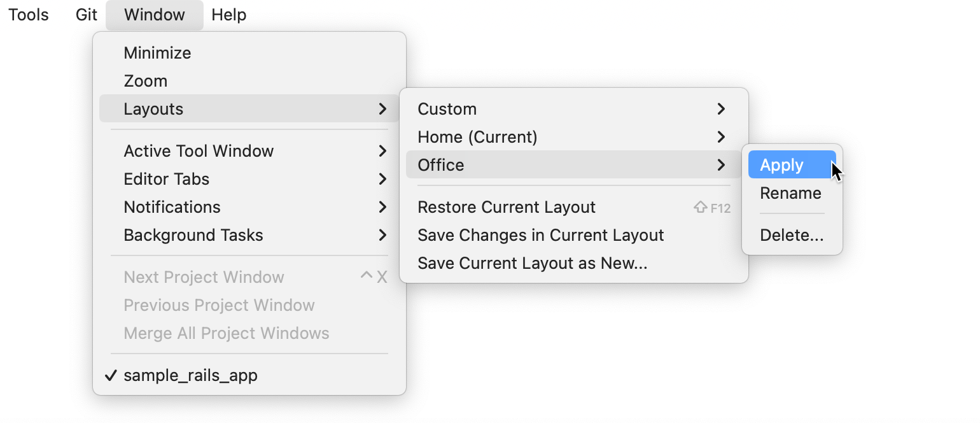Screen dimensions: 980x423
Task: Choose Minimize from the Window menu
Action: click(x=157, y=53)
